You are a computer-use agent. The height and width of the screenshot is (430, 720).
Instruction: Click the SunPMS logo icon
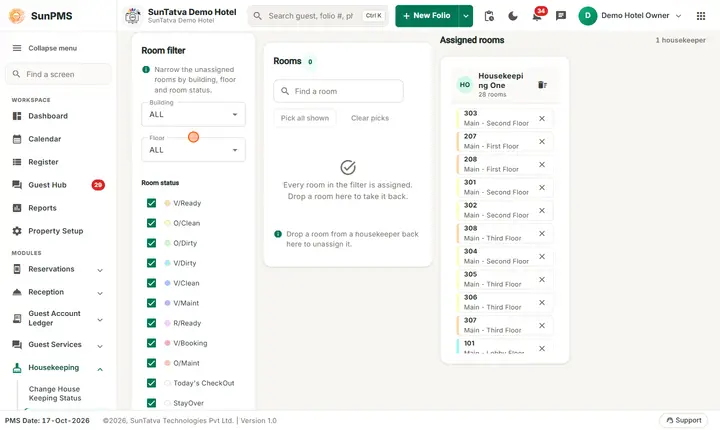17,16
